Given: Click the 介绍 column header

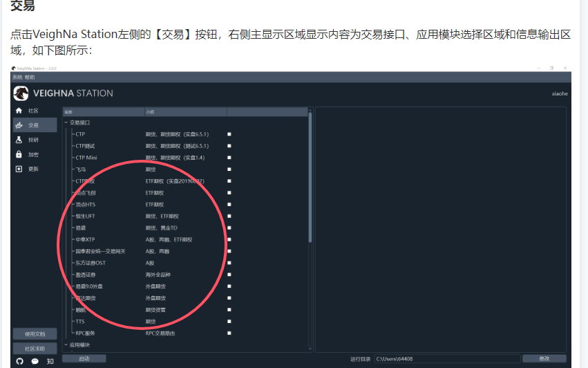Looking at the screenshot, I should coord(186,112).
